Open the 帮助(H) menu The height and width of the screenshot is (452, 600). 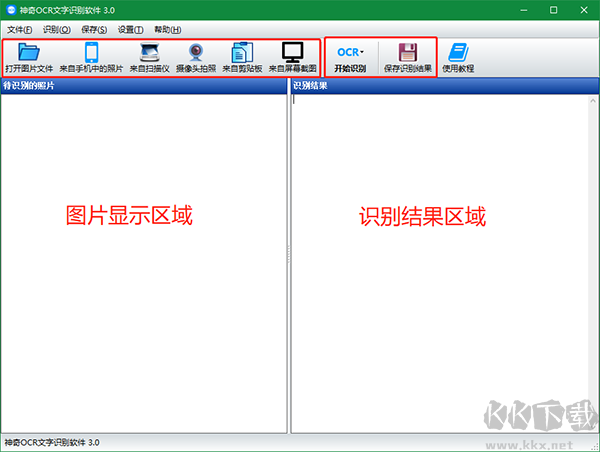tap(168, 29)
